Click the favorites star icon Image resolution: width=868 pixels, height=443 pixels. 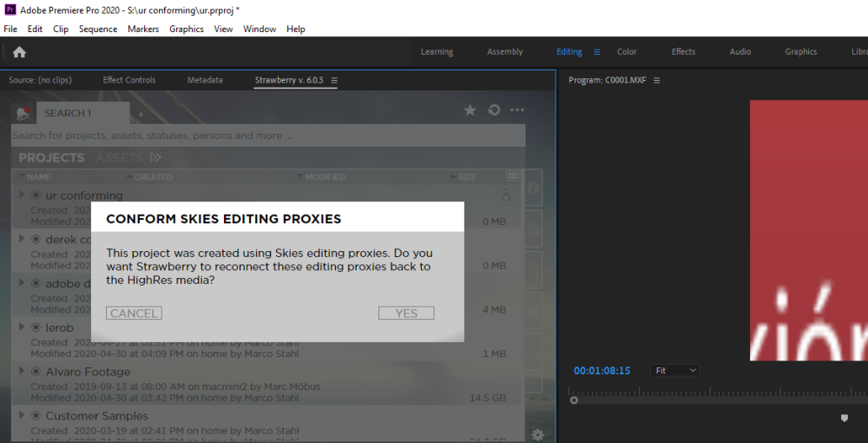pyautogui.click(x=470, y=110)
